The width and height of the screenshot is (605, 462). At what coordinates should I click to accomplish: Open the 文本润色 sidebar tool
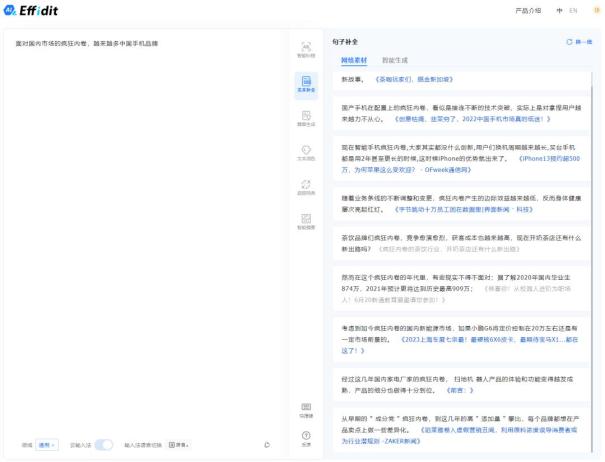click(x=305, y=153)
